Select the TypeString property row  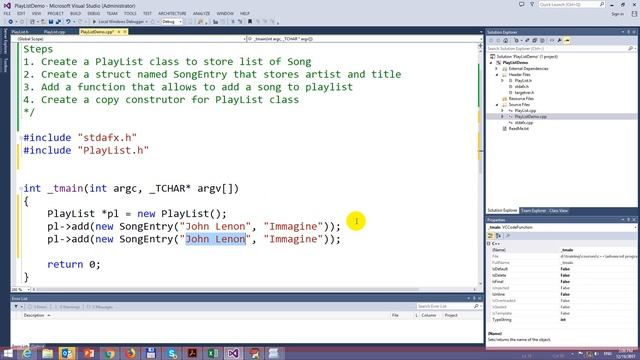coord(563,320)
